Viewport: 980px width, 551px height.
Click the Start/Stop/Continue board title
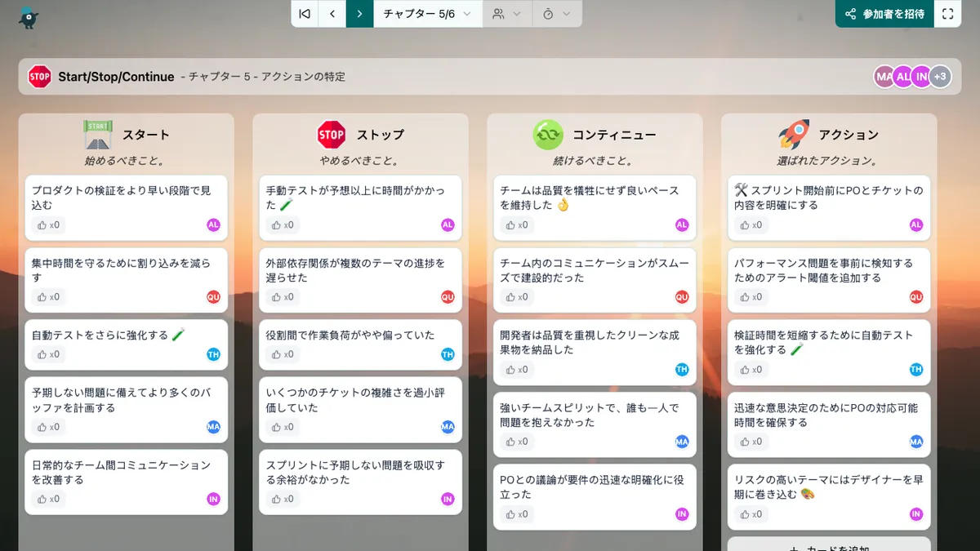[x=116, y=77]
